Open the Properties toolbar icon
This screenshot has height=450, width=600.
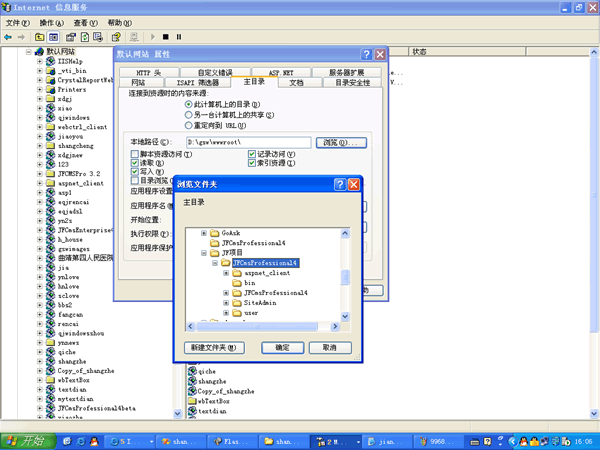tap(71, 37)
